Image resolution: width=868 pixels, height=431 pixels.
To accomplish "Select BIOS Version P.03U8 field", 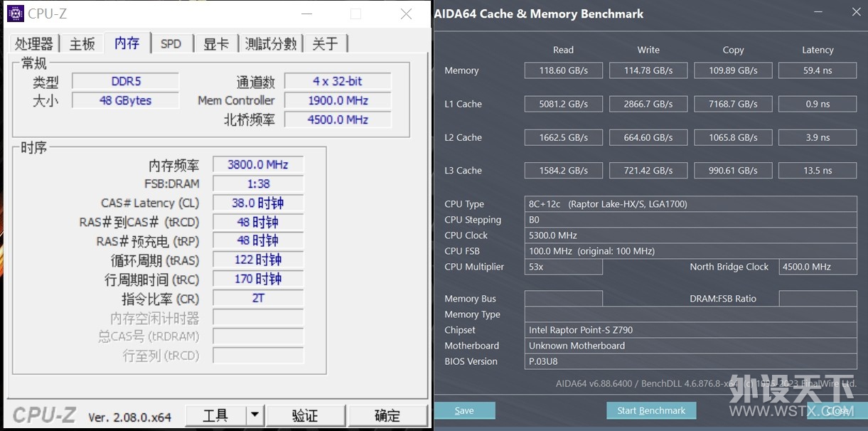I will tap(691, 361).
